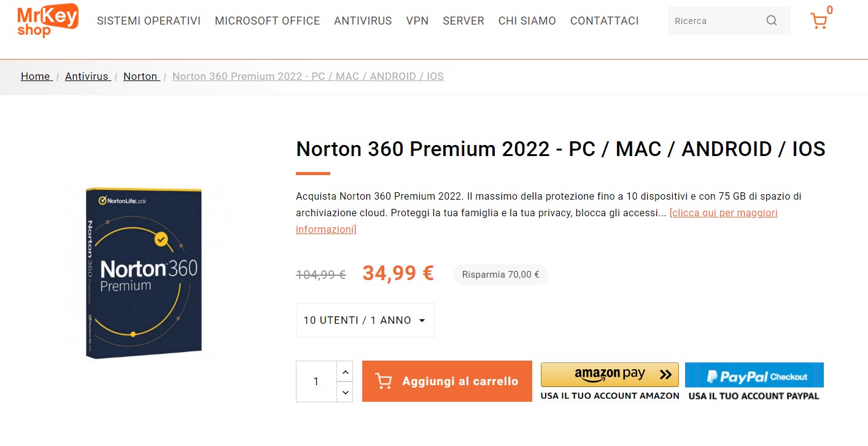Image resolution: width=868 pixels, height=446 pixels.
Task: Click the cart badge showing zero items
Action: coord(829,9)
